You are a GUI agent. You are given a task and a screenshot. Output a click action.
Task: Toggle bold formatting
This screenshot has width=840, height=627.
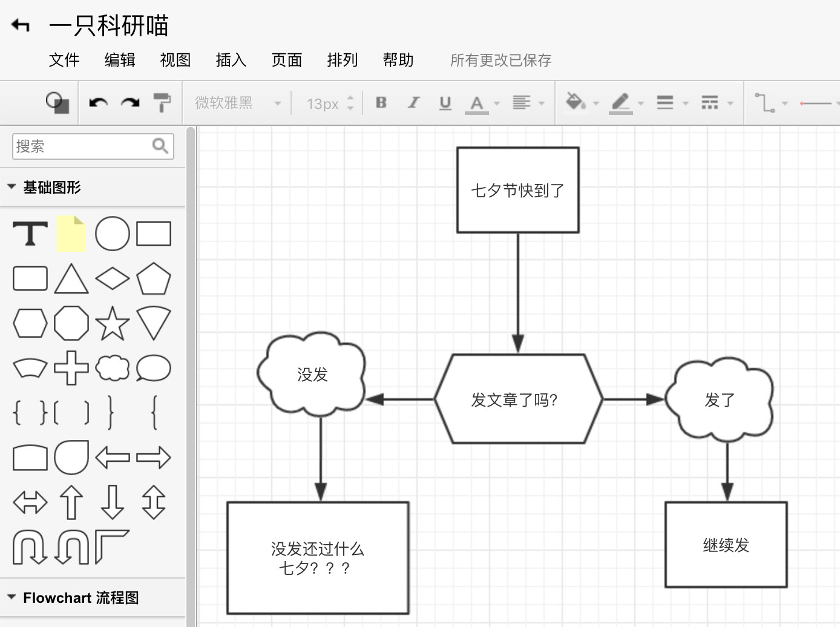click(x=381, y=102)
